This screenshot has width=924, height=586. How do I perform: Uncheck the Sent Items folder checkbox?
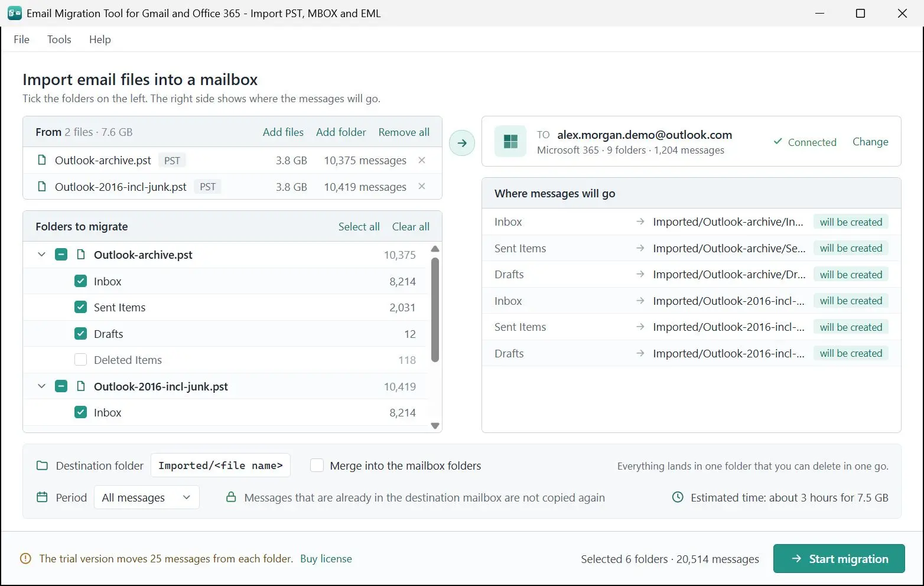pos(81,307)
